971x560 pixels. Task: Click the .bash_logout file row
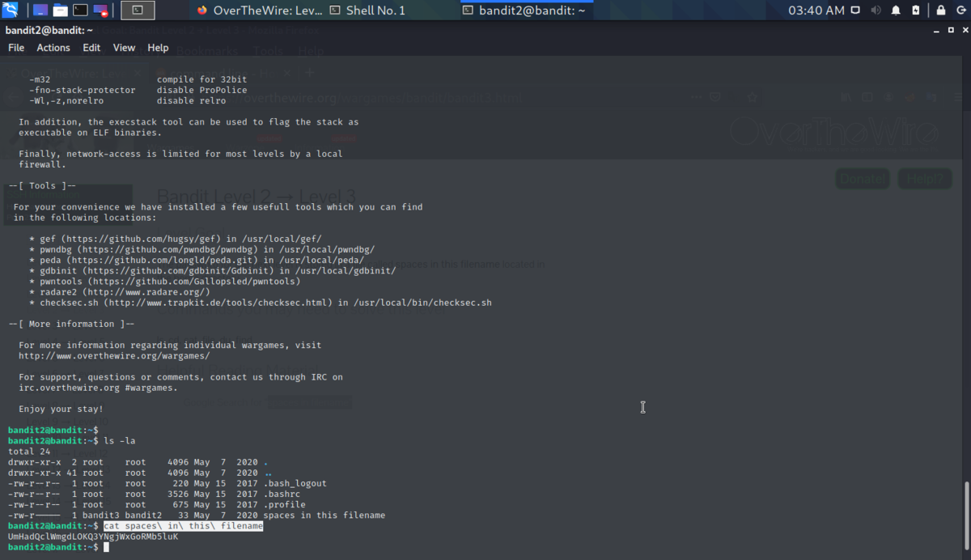(x=167, y=484)
